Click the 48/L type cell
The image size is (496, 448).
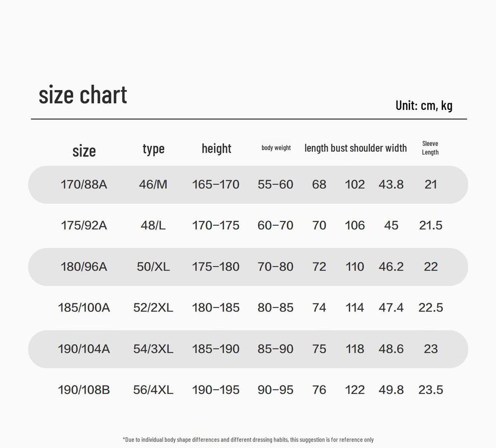click(153, 225)
